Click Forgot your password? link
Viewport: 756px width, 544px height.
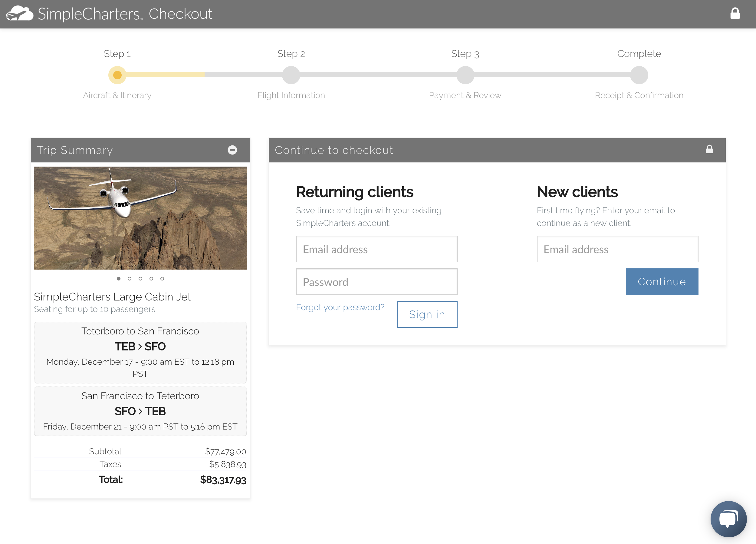pyautogui.click(x=340, y=307)
